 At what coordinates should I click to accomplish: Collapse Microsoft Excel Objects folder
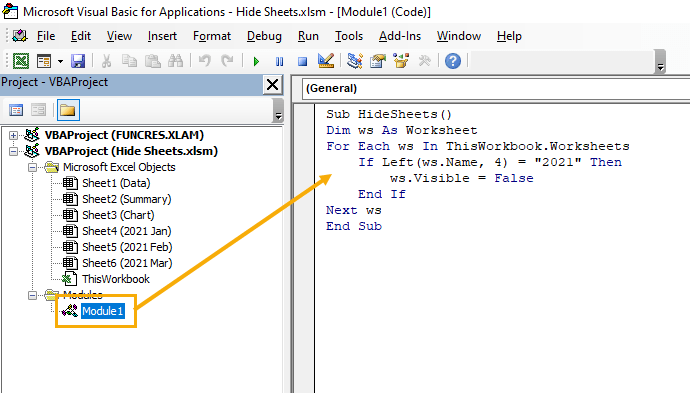(33, 167)
